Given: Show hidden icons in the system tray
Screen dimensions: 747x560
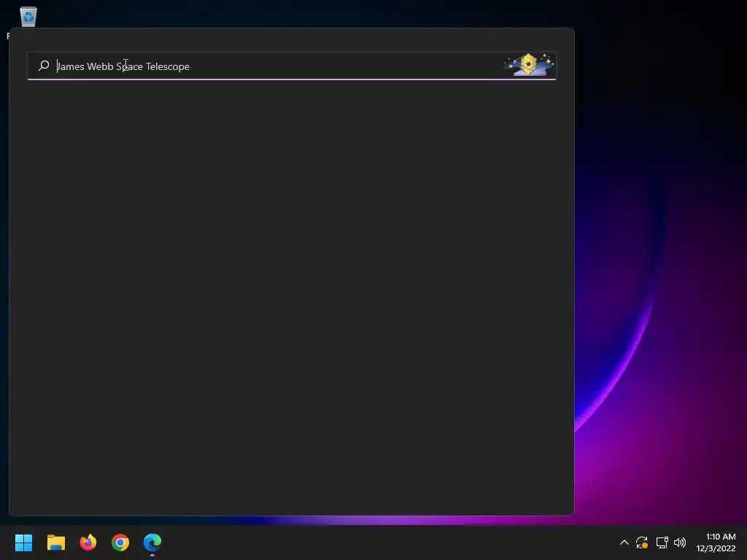Looking at the screenshot, I should (x=624, y=542).
